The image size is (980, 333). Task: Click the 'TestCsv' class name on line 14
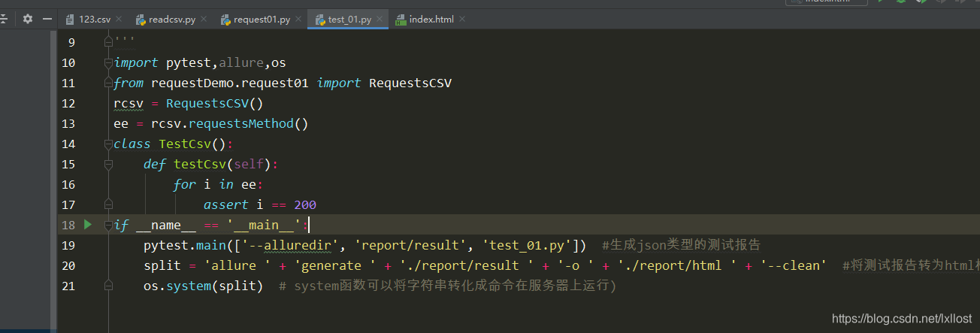click(185, 144)
